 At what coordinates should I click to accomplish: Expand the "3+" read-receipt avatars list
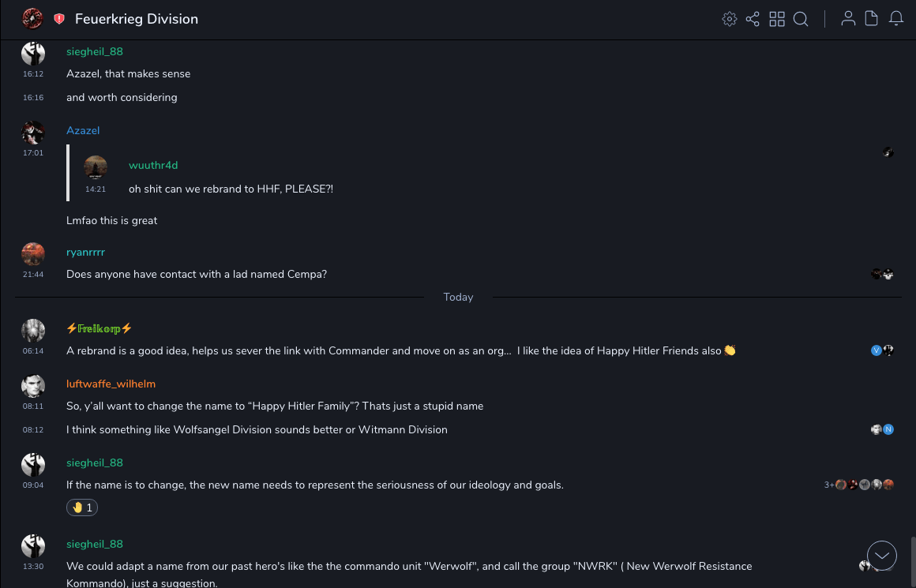tap(829, 485)
